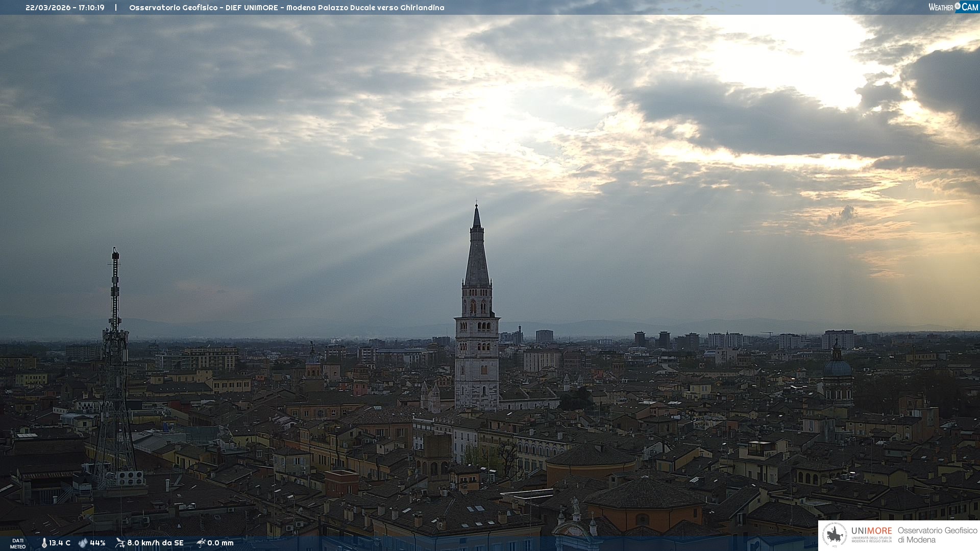Click the 0.0 mm rainfall value
Screen dimensions: 980x551
220,543
